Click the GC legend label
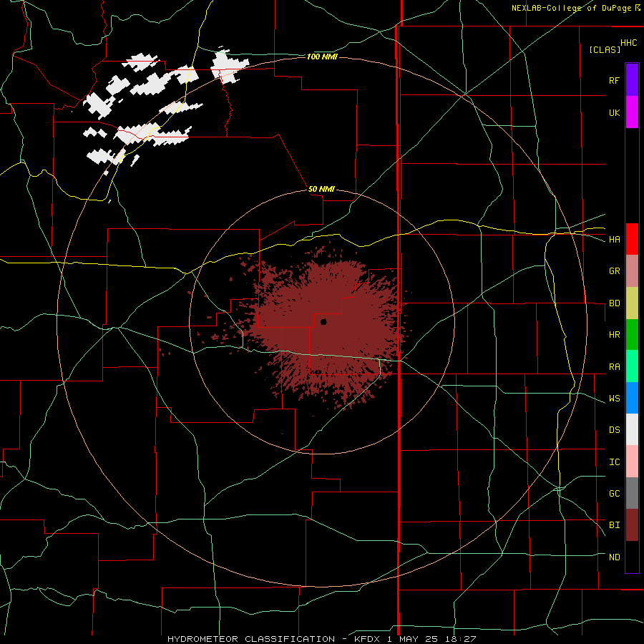 [x=614, y=494]
